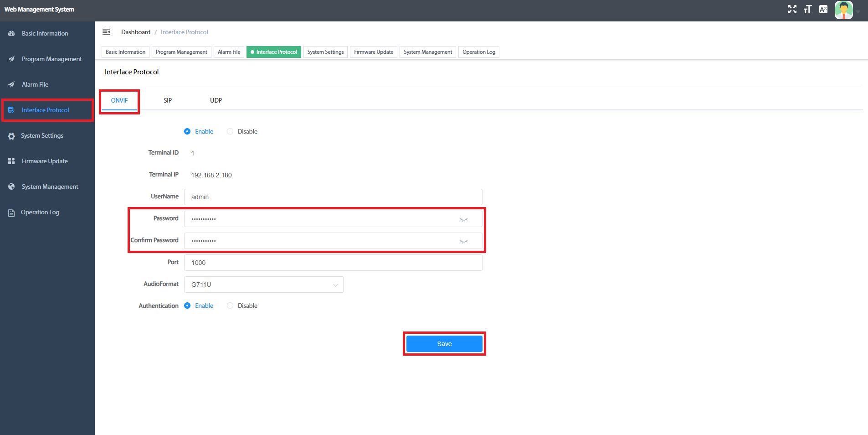Switch to the UDP tab
868x435 pixels.
pyautogui.click(x=216, y=100)
